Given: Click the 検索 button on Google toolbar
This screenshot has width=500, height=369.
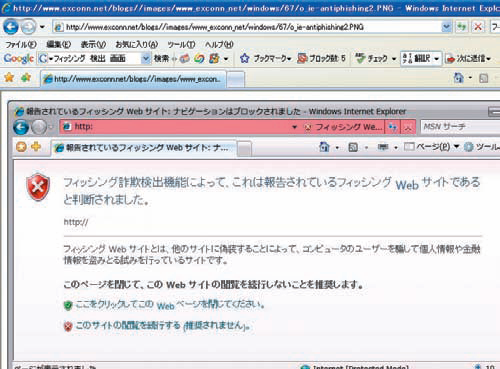Looking at the screenshot, I should (161, 59).
